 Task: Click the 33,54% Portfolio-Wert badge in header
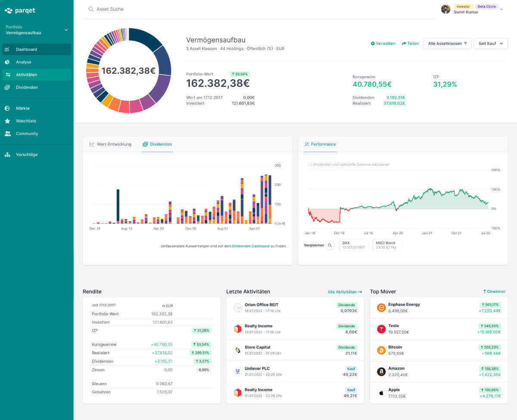point(240,74)
